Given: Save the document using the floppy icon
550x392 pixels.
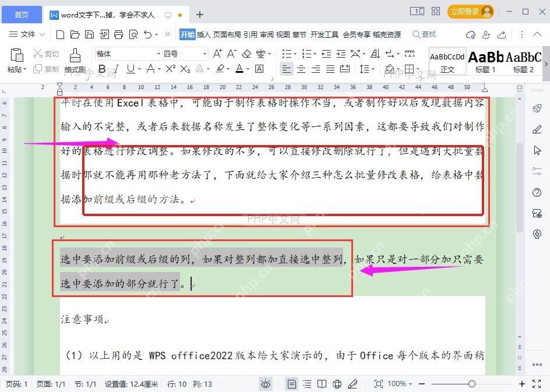Looking at the screenshot, I should coord(90,34).
